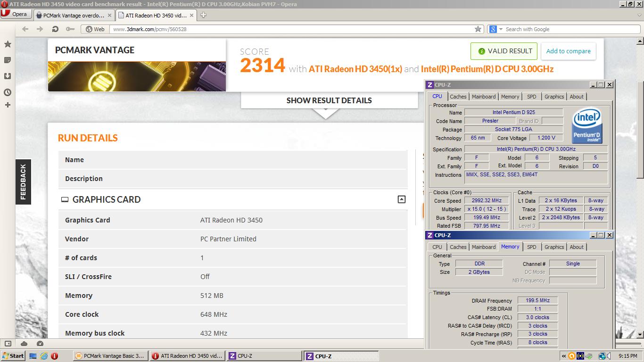Click the Core Voltage value 1.200 V

coord(546,138)
